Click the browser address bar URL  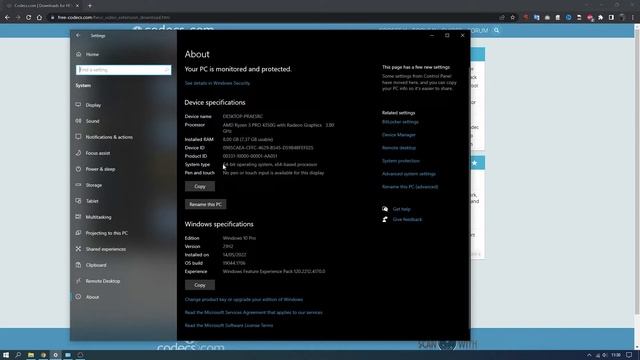pos(114,18)
